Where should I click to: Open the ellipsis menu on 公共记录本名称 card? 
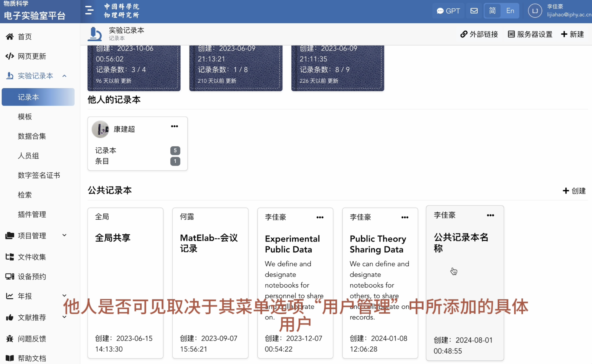[490, 215]
